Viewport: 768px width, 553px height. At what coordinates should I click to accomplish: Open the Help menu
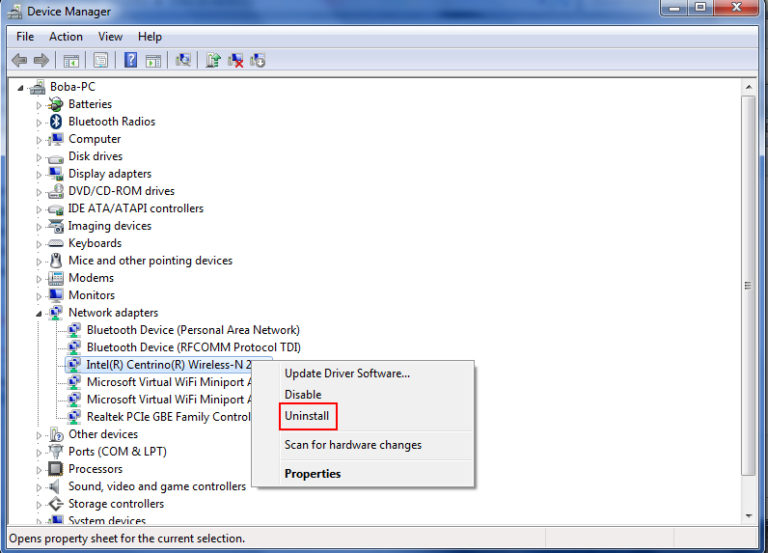[150, 37]
